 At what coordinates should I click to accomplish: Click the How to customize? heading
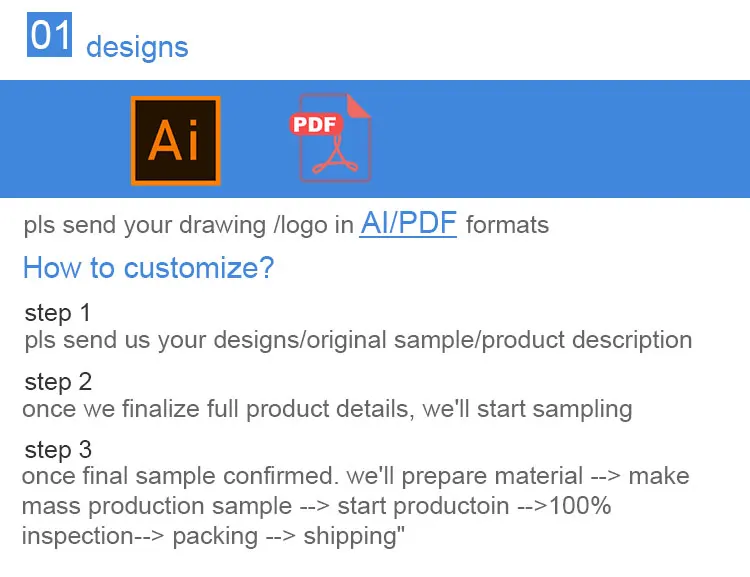[x=148, y=268]
